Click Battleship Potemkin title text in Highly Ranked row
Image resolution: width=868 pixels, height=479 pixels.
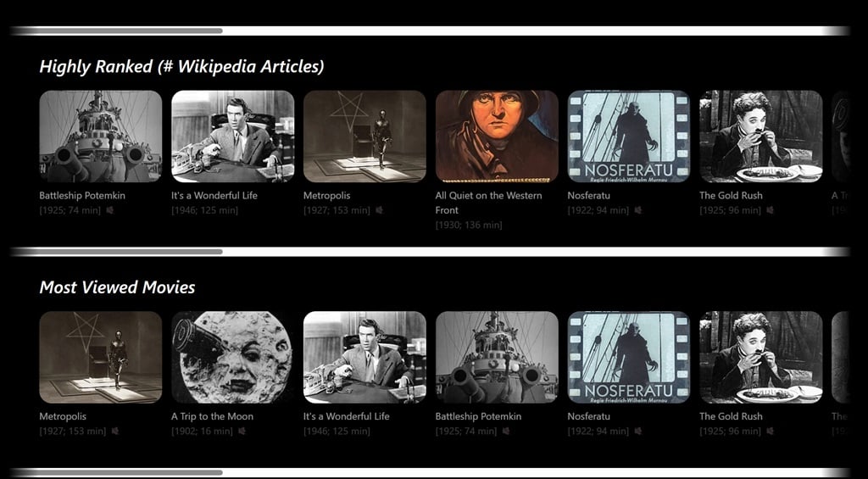tap(82, 196)
